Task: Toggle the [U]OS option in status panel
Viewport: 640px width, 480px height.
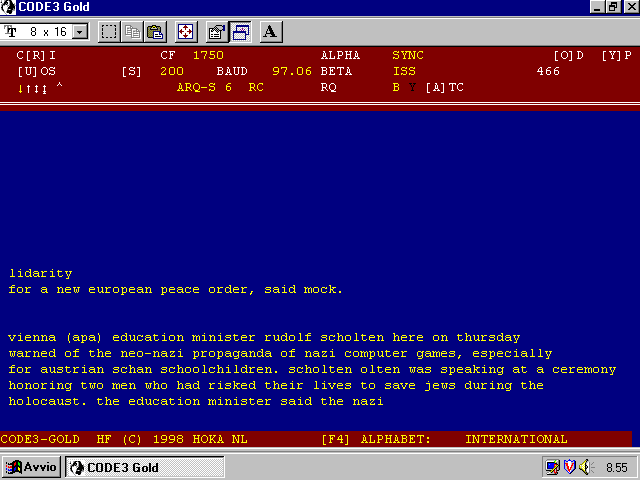Action: [36, 72]
